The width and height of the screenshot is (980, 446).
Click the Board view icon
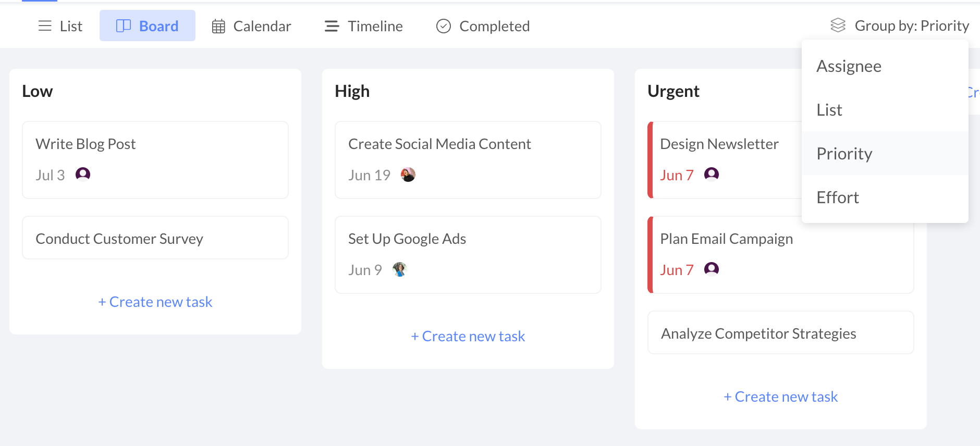[124, 26]
